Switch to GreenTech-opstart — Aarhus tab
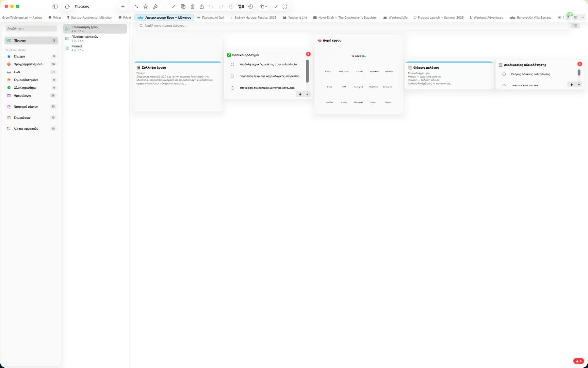The image size is (588, 368). coord(22,18)
